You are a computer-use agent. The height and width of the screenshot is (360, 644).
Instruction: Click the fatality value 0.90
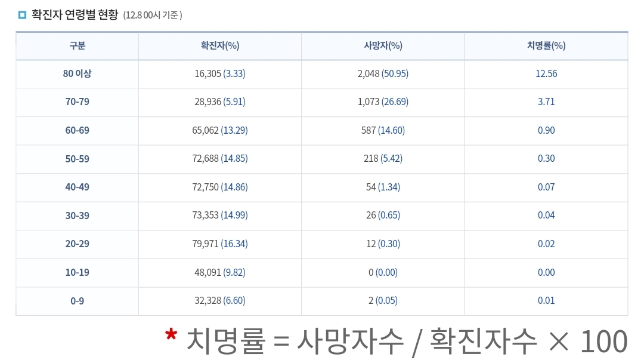coord(546,130)
